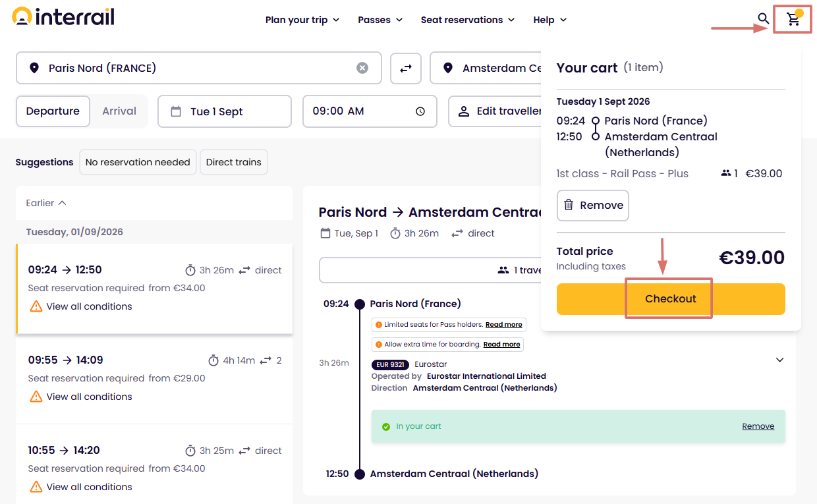Click the travellers icon in the cart price row
The image size is (817, 504).
click(x=726, y=173)
